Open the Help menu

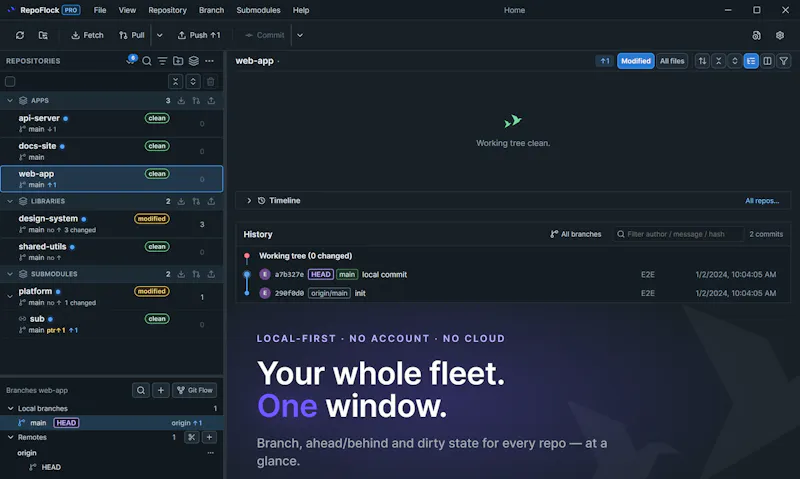tap(301, 10)
